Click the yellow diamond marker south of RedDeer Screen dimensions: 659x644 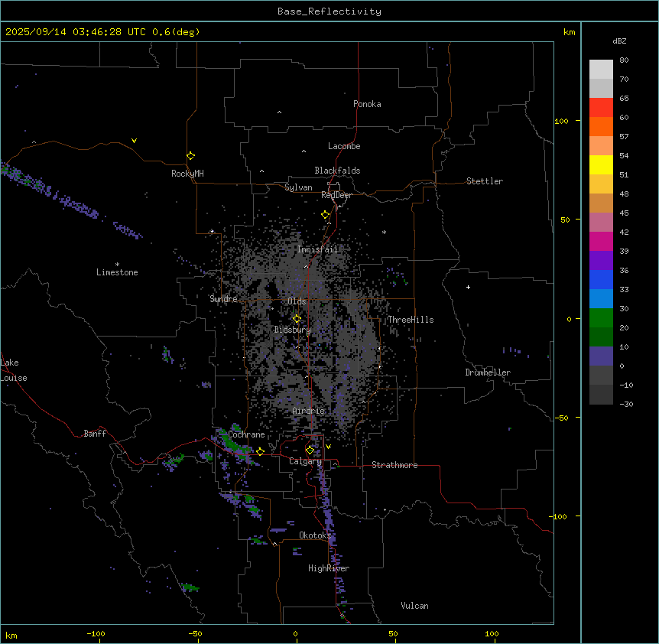[325, 215]
